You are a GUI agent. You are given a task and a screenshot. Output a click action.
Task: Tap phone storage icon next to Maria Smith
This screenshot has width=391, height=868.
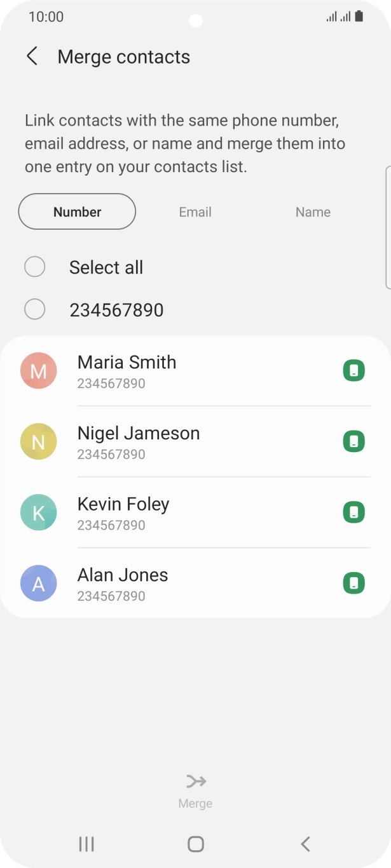tap(354, 371)
